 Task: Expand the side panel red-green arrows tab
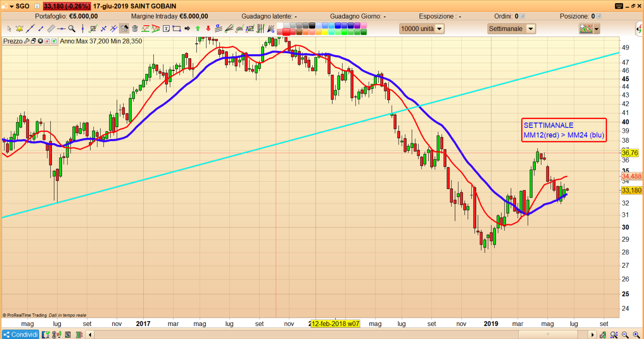(639, 29)
